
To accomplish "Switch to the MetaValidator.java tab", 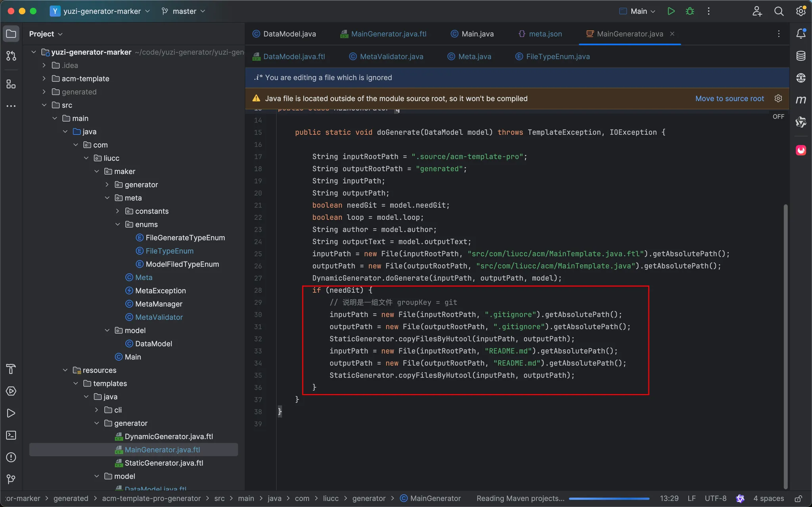I will [391, 56].
